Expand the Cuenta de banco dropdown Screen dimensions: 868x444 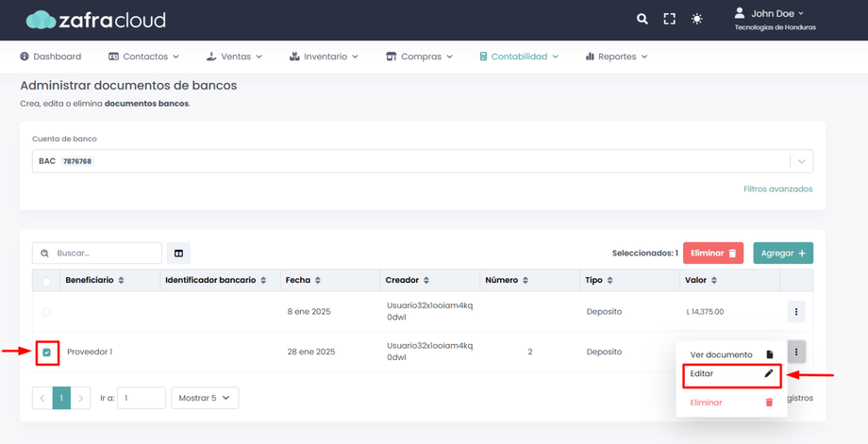coord(801,161)
